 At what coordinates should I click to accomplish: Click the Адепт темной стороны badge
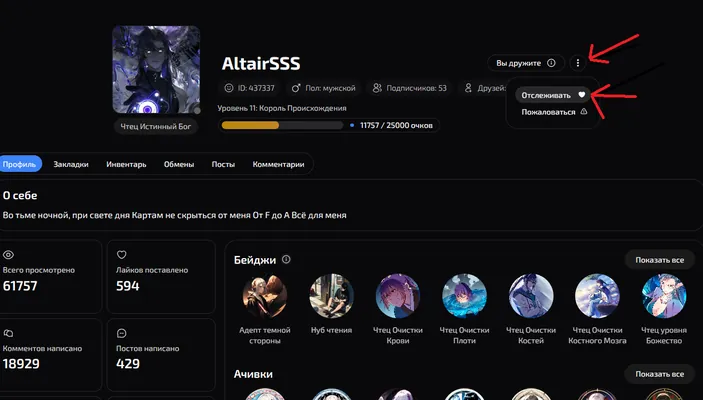[265, 296]
